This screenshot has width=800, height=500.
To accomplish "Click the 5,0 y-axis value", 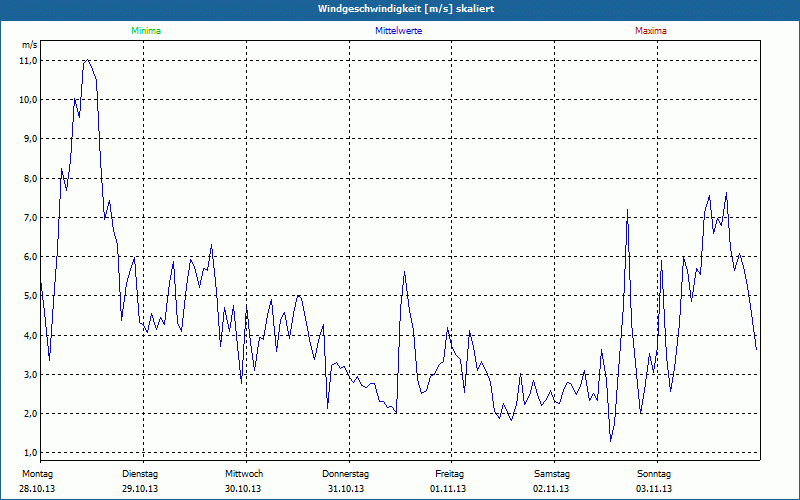I will [x=29, y=296].
